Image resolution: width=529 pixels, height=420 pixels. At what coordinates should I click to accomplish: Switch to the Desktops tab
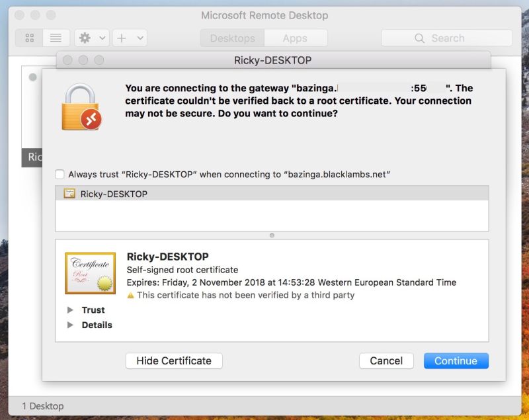(x=232, y=38)
